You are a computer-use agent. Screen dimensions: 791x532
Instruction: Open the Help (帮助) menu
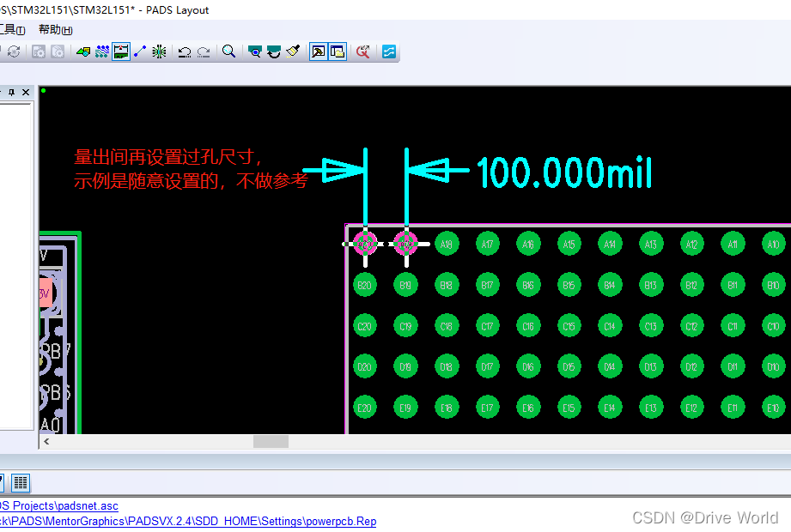tap(56, 30)
